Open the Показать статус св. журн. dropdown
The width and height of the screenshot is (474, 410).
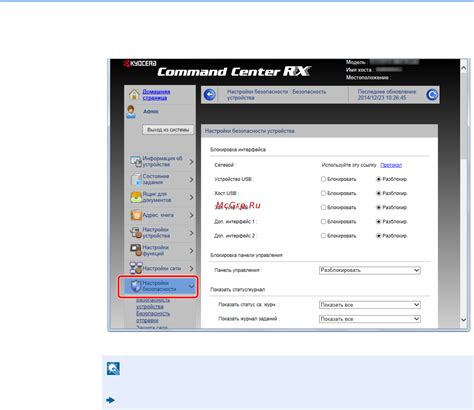click(370, 305)
